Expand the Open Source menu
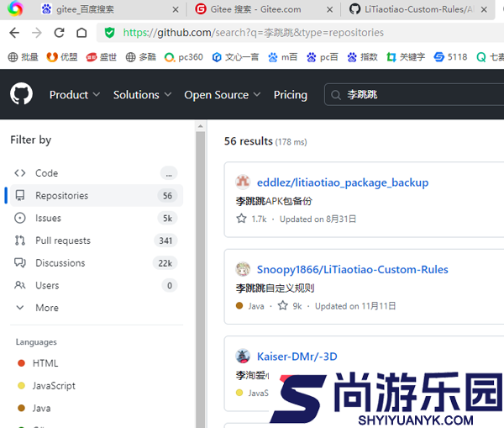The width and height of the screenshot is (504, 428). point(222,95)
